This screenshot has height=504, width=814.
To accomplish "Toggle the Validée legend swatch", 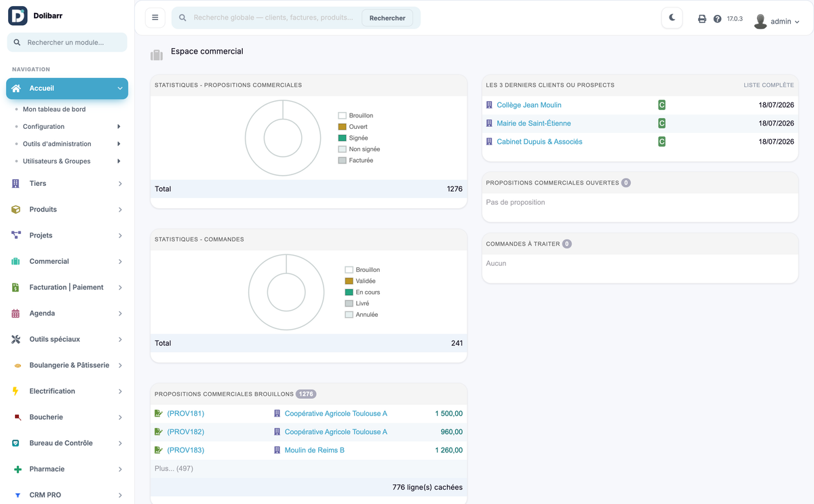I will 349,281.
